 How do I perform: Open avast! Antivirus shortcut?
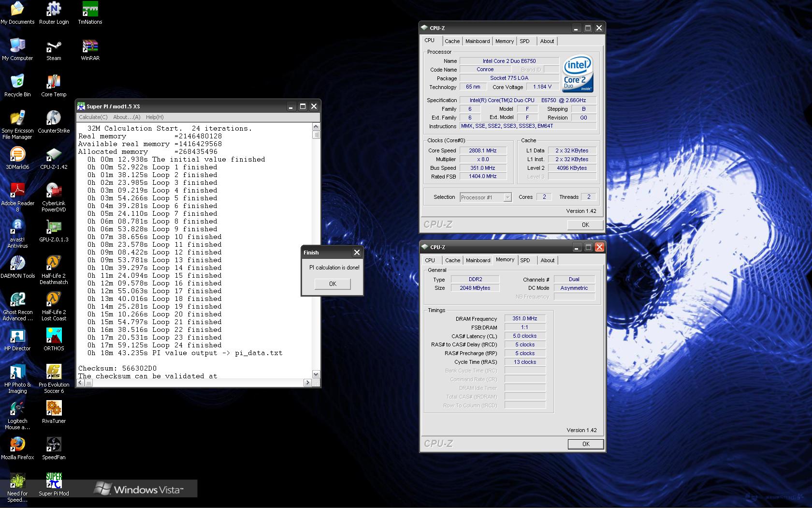coord(17,234)
